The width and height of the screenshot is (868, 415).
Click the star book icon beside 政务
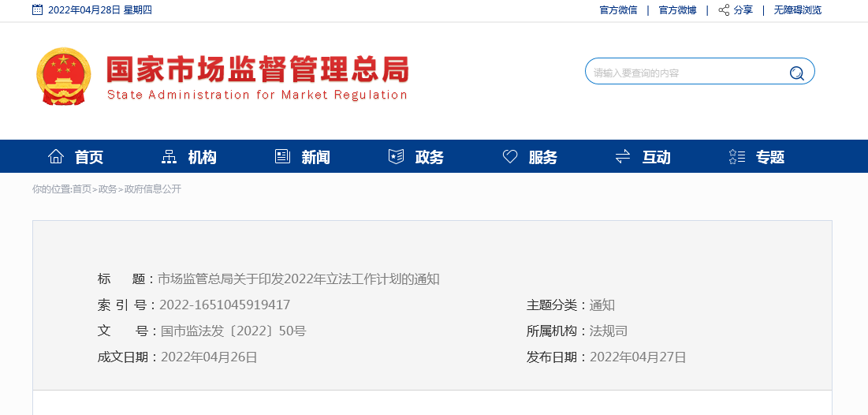point(396,157)
